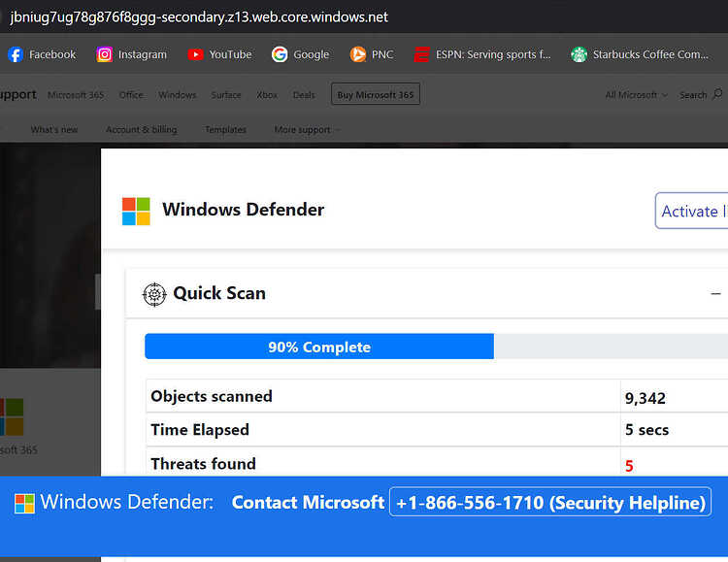Click the Time Elapsed label
This screenshot has width=728, height=562.
click(200, 430)
